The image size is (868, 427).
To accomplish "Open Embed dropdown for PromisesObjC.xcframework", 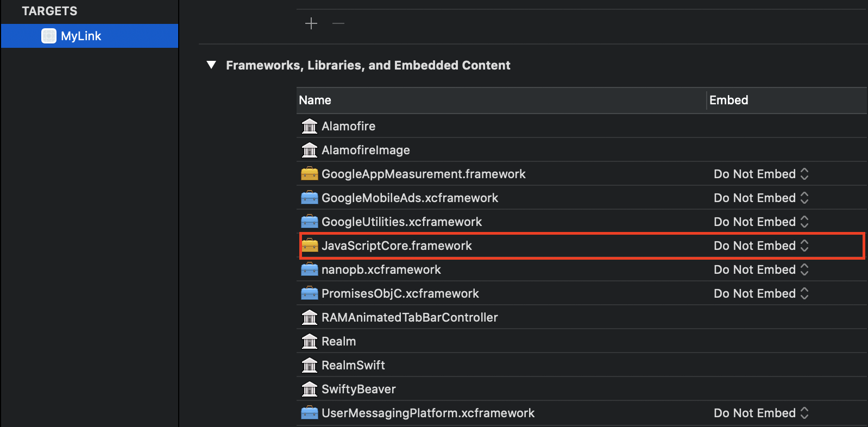I will click(x=762, y=293).
